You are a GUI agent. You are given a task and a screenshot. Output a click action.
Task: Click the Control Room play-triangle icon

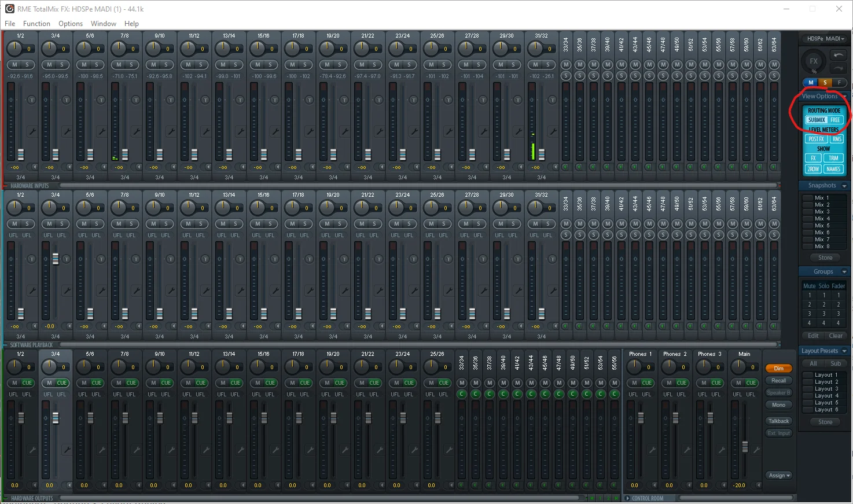(628, 498)
